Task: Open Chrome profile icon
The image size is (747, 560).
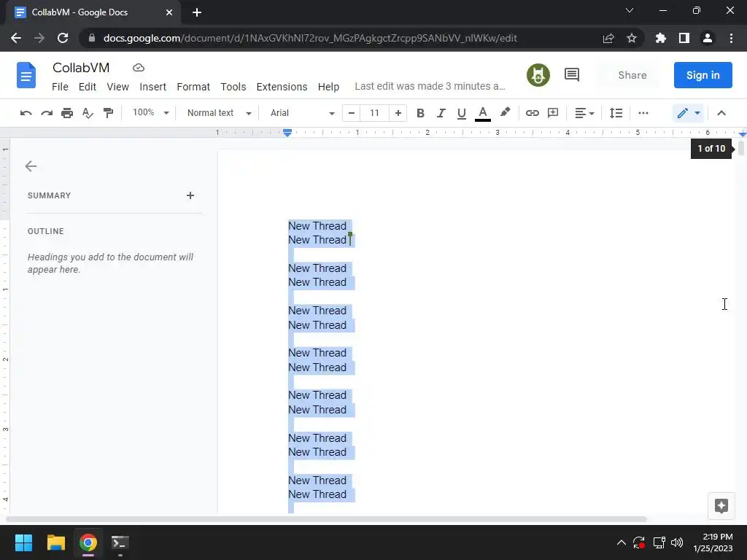Action: coord(708,38)
